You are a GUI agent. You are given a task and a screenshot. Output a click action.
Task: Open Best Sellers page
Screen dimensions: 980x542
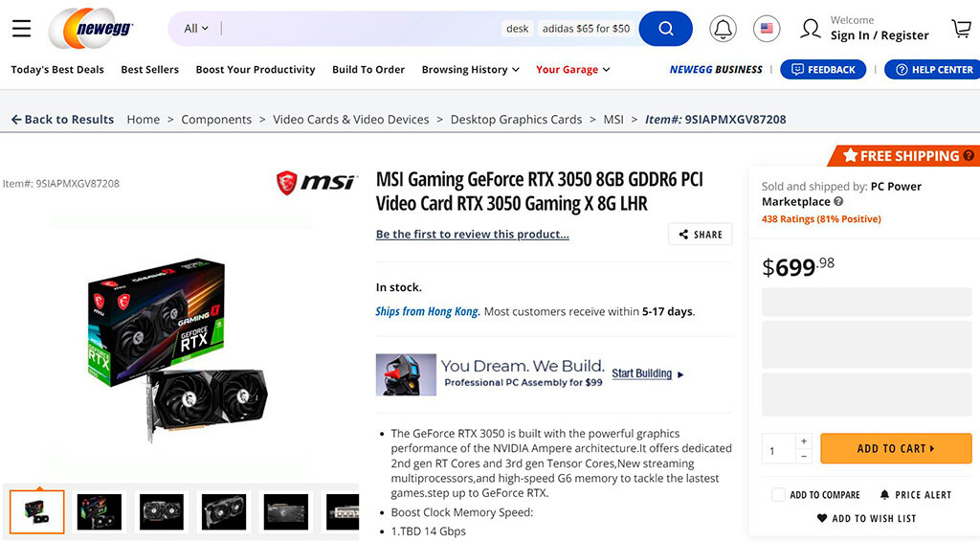pyautogui.click(x=150, y=69)
